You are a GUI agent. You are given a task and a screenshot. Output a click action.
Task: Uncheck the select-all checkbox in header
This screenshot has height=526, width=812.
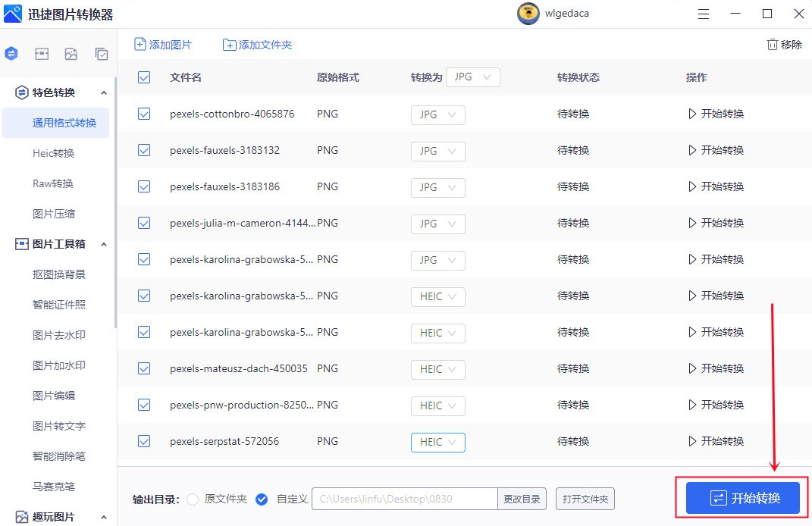tap(143, 77)
